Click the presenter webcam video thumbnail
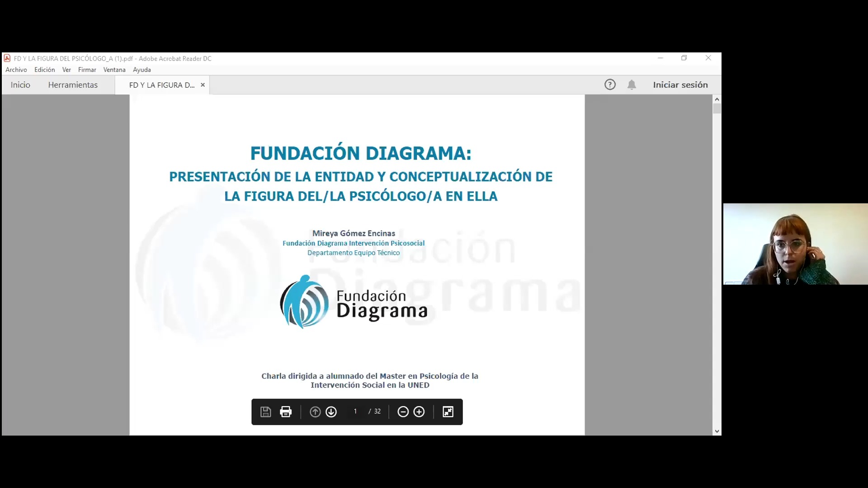This screenshot has width=868, height=488. (x=796, y=244)
